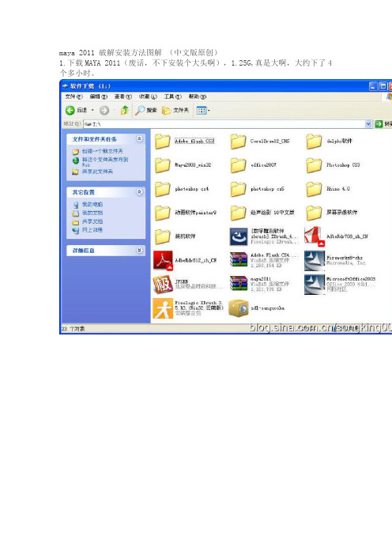Toggle the Folders (文件夹) pane button

click(x=175, y=111)
